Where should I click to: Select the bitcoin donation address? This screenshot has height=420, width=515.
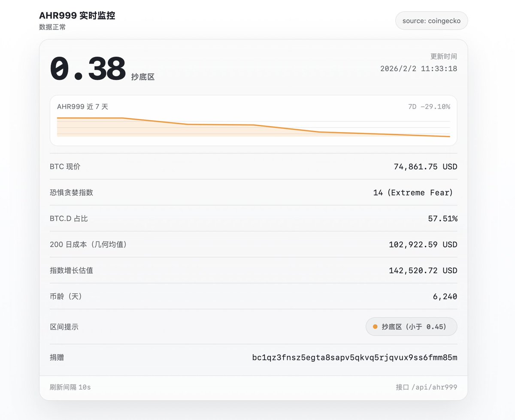click(354, 357)
